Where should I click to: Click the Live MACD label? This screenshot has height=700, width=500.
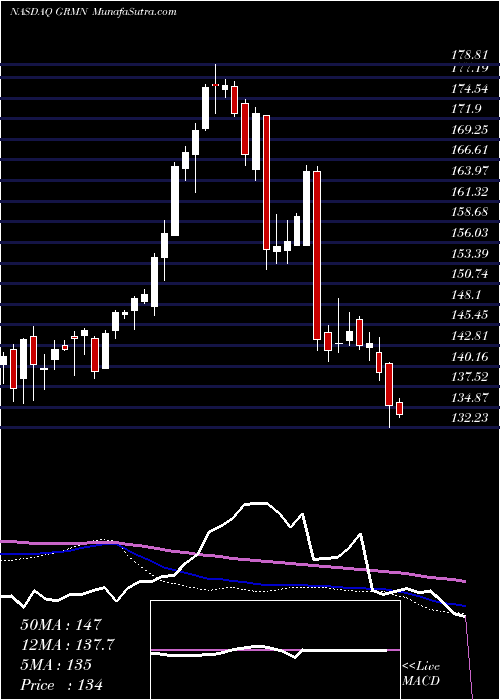point(421,674)
